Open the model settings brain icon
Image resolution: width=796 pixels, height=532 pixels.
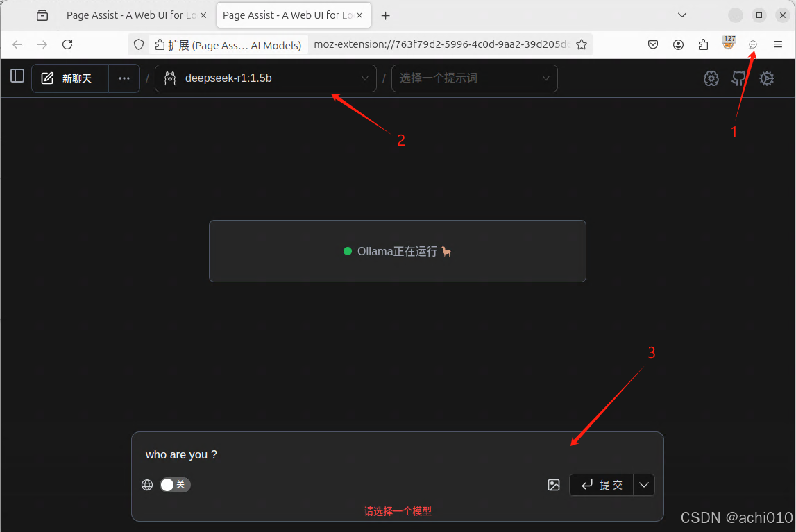coord(711,78)
